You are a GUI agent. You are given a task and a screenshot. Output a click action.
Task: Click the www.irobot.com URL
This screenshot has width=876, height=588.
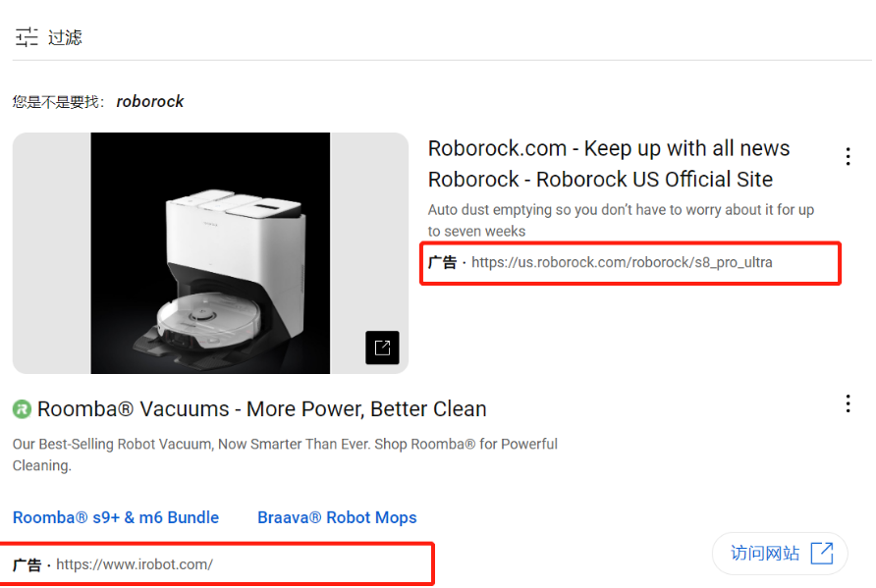tap(135, 564)
